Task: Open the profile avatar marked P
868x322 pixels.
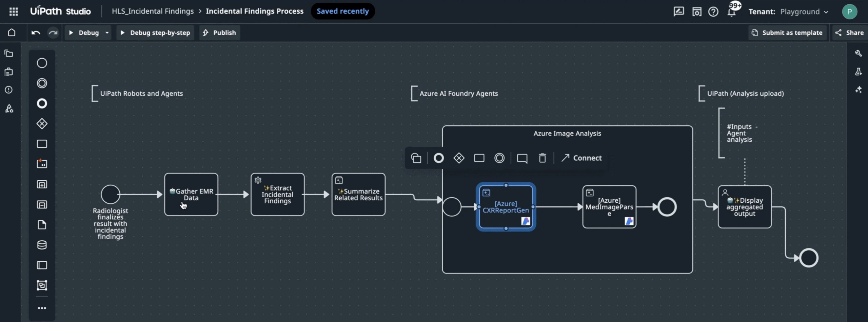Action: pos(850,11)
